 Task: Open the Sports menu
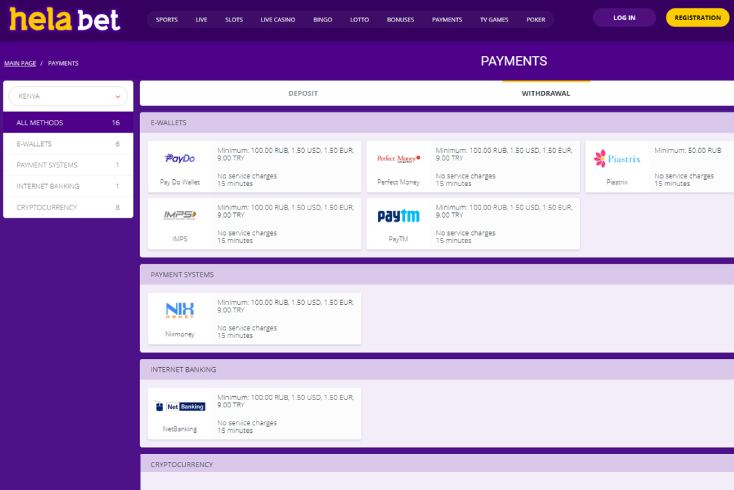pyautogui.click(x=167, y=20)
